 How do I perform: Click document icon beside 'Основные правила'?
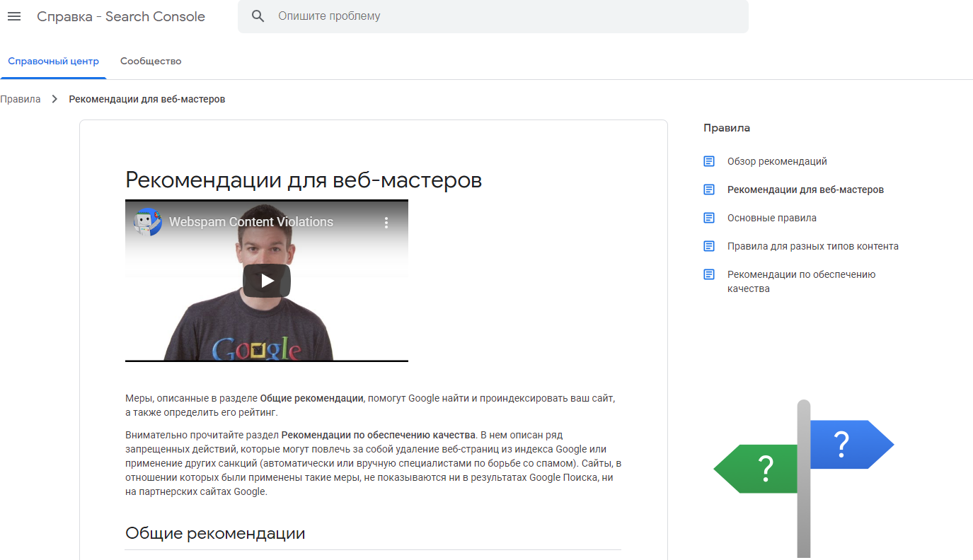pos(709,218)
